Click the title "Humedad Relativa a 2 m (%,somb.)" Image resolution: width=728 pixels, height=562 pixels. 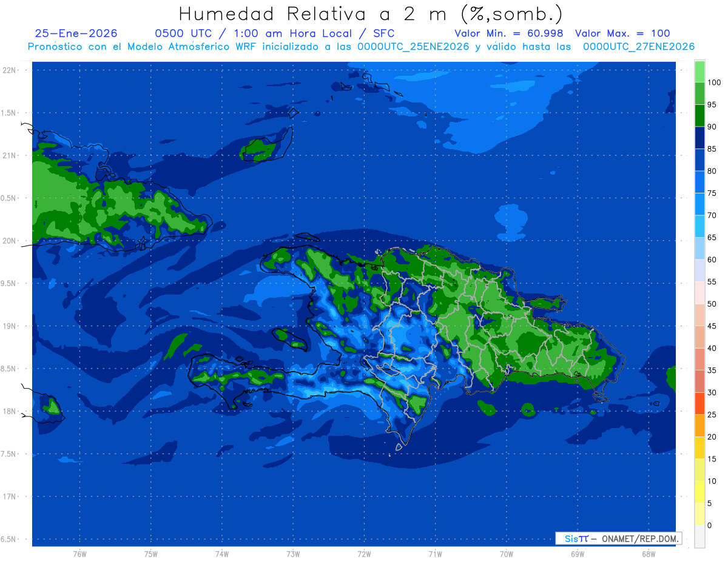(371, 13)
